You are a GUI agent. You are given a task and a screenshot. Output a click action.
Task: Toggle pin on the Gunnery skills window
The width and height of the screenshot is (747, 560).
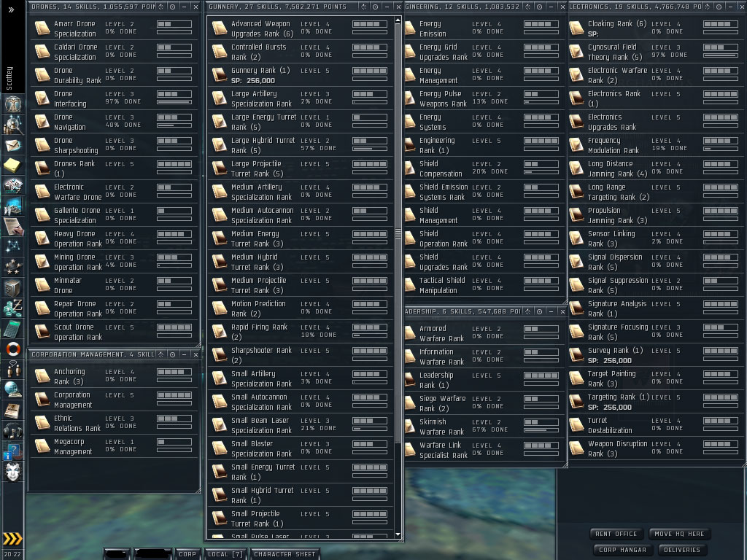pyautogui.click(x=363, y=7)
